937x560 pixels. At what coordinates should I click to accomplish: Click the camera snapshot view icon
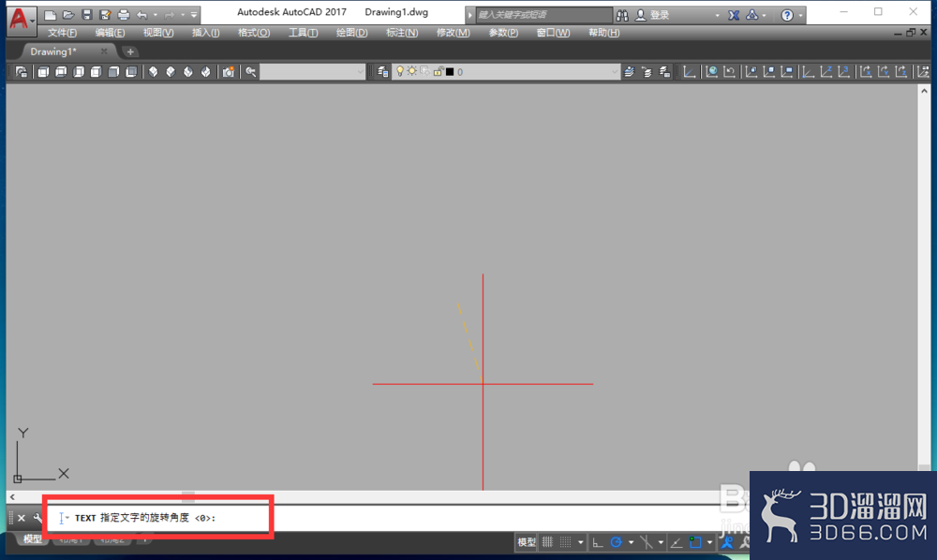click(x=229, y=72)
